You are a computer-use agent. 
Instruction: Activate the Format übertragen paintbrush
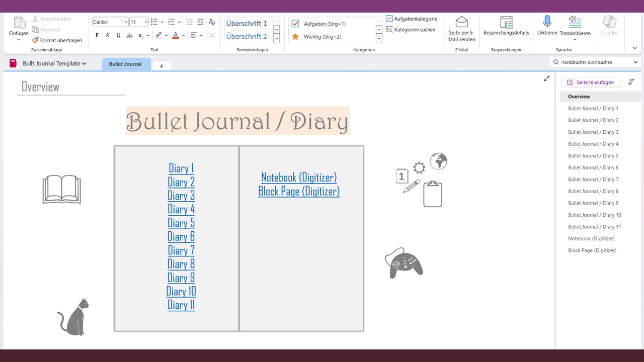(57, 40)
